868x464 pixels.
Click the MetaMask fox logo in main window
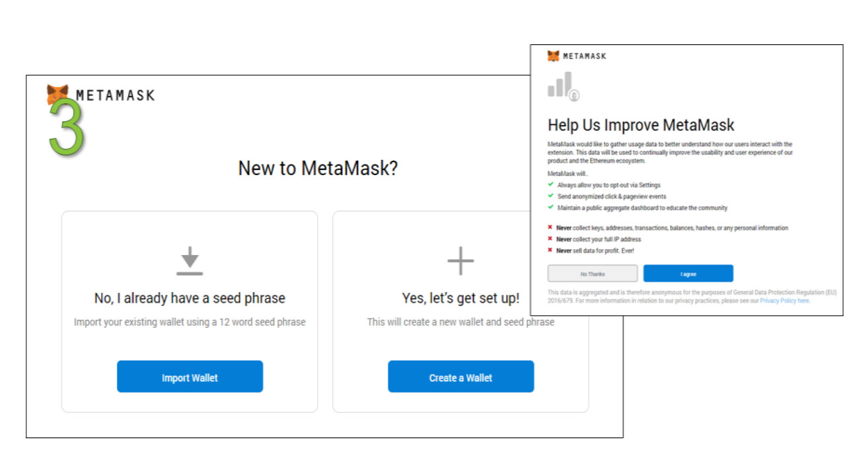(57, 94)
